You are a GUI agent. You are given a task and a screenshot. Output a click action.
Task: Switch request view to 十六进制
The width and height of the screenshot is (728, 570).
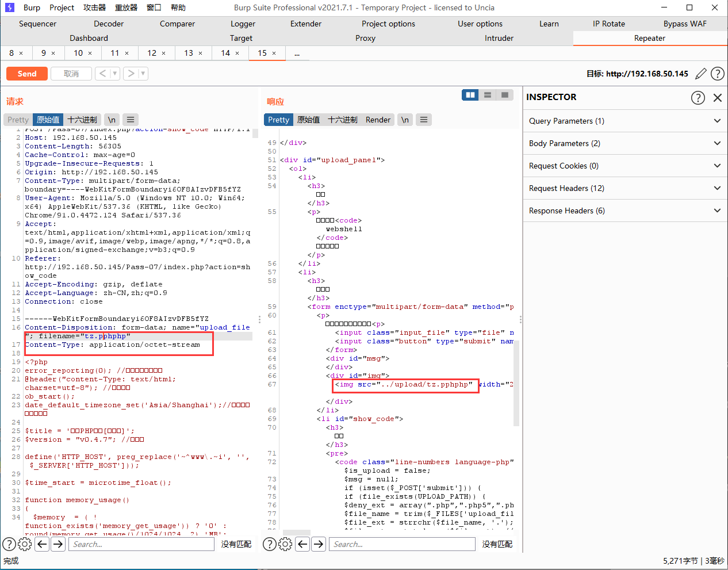82,120
